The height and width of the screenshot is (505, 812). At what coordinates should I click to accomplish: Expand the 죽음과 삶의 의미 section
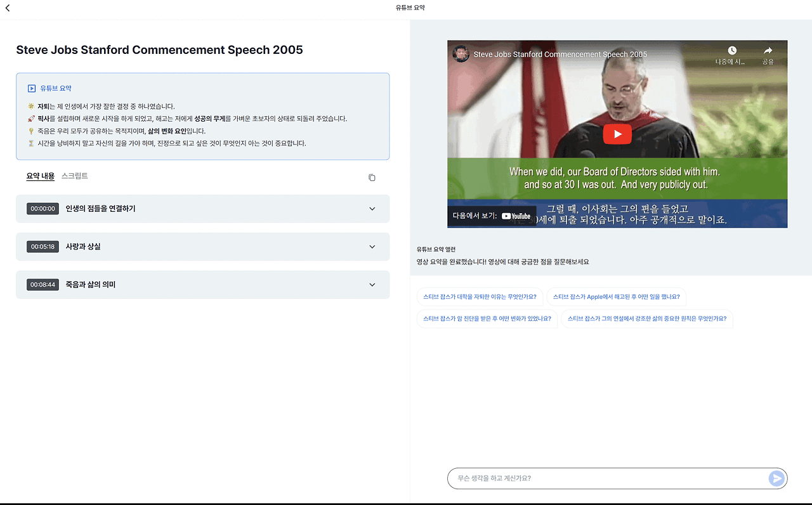pyautogui.click(x=202, y=285)
